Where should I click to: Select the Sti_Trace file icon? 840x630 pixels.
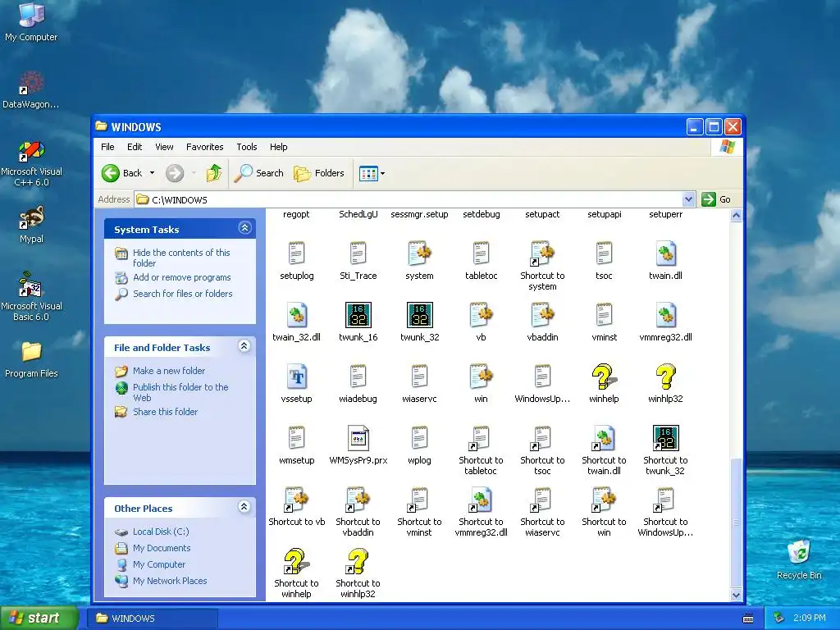tap(358, 253)
